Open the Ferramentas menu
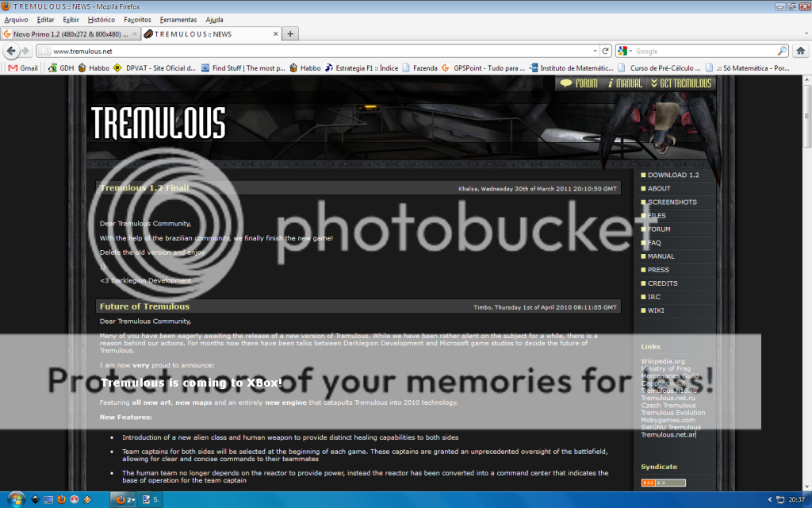This screenshot has width=812, height=508. coord(178,20)
